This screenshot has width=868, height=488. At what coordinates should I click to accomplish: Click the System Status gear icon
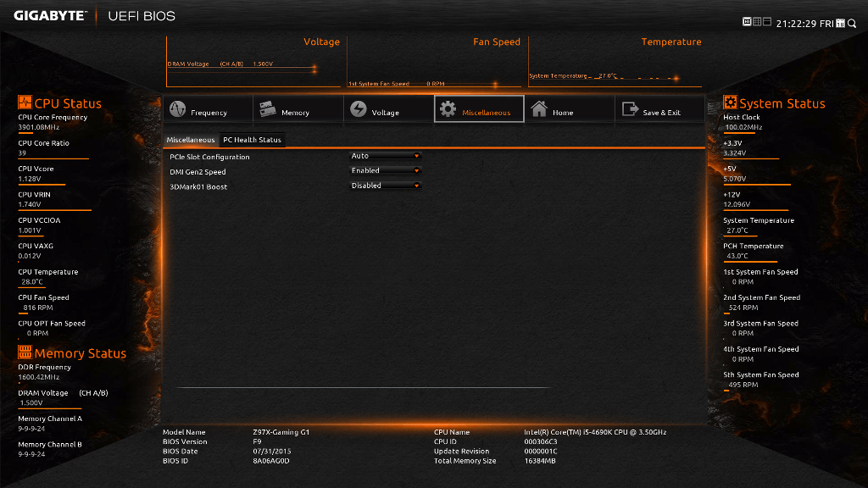click(x=730, y=103)
